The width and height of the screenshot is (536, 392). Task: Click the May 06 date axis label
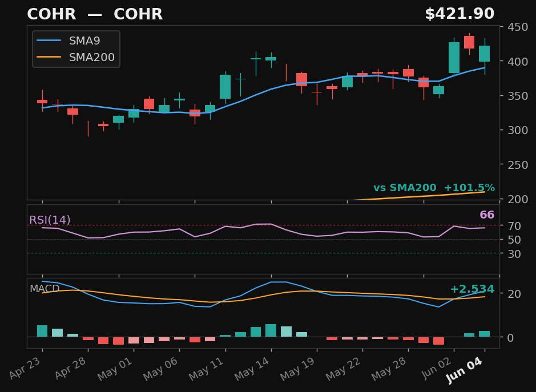click(161, 369)
